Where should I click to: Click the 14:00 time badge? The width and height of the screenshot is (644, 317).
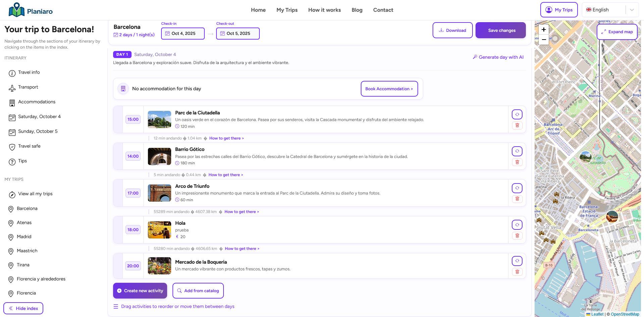pyautogui.click(x=133, y=156)
